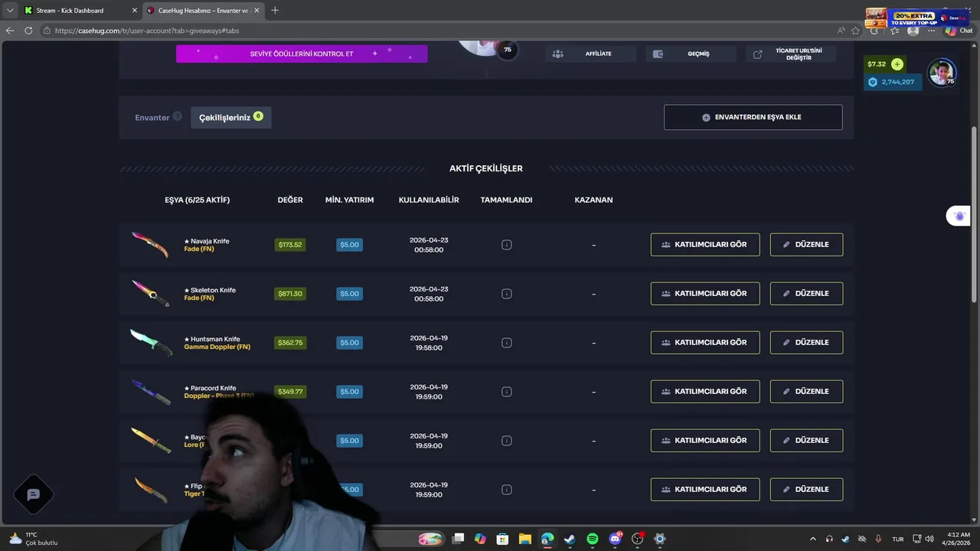Open Discord from the taskbar
Viewport: 980px width, 551px height.
pyautogui.click(x=615, y=539)
